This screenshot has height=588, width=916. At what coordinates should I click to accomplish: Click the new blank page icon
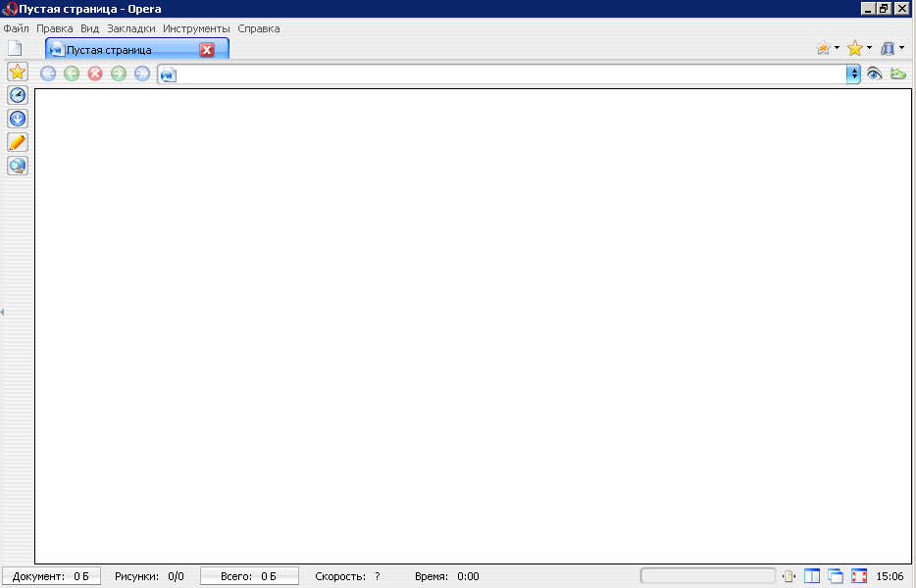click(x=15, y=48)
